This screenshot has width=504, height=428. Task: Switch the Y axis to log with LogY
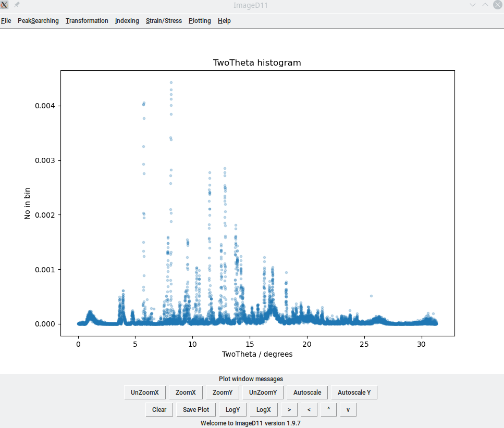point(232,410)
